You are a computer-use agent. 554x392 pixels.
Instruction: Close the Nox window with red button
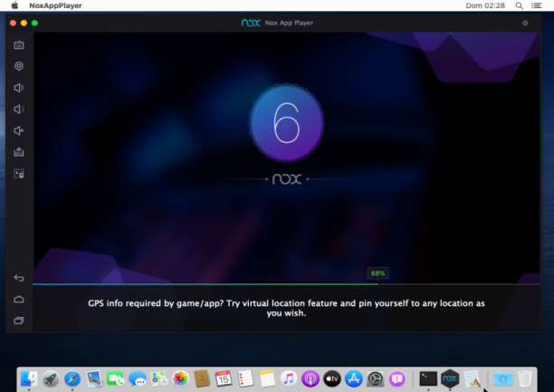tap(13, 23)
